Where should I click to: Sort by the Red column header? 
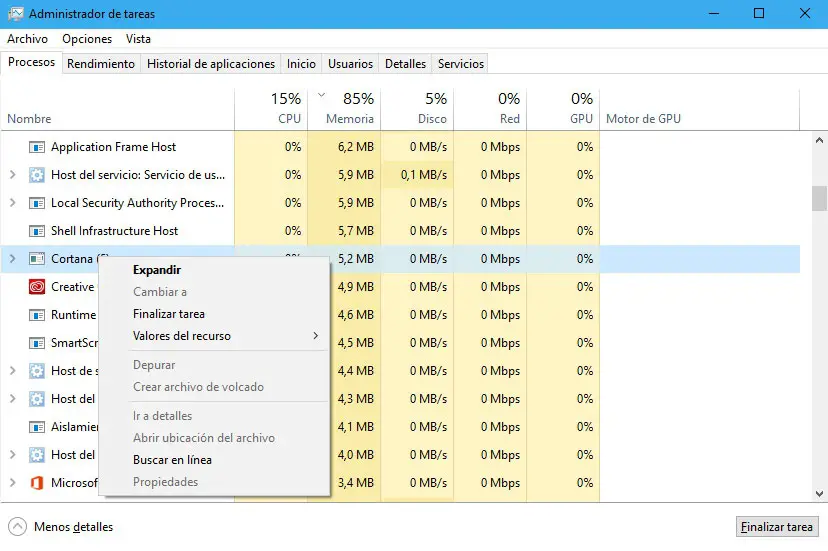(x=490, y=109)
